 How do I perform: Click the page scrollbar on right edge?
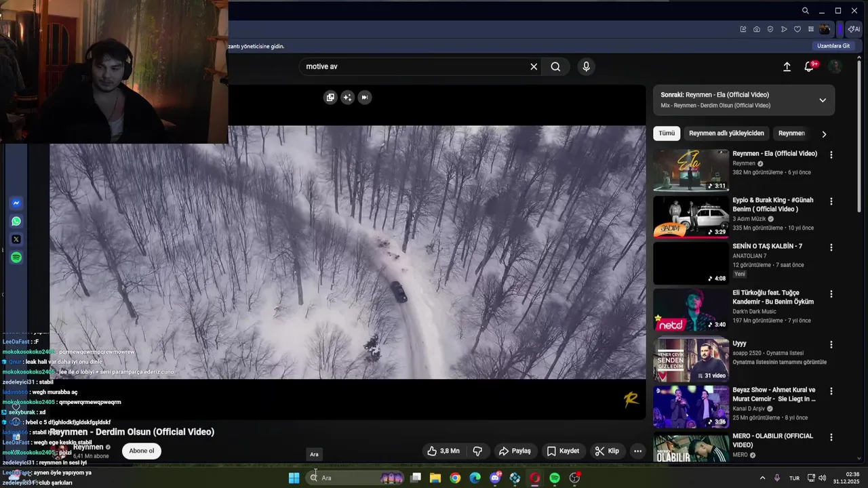(859, 136)
